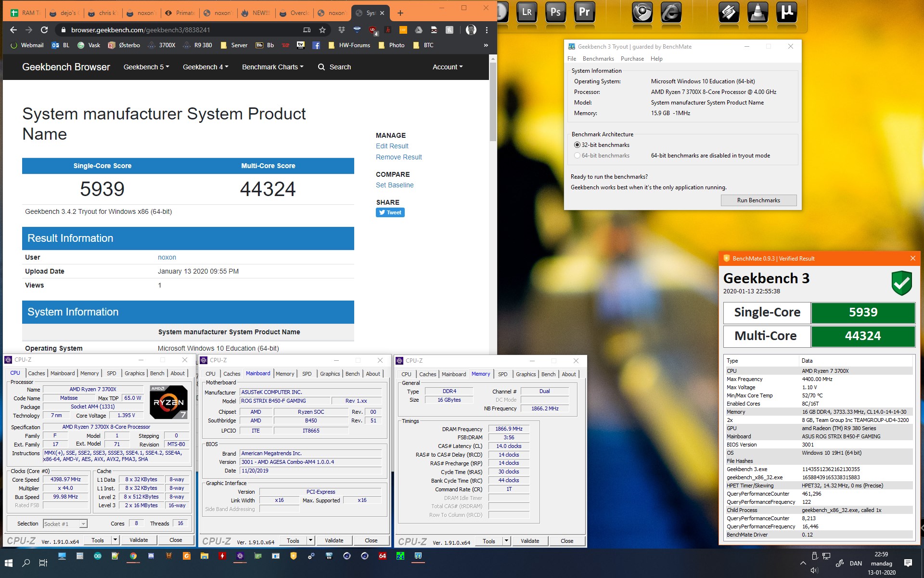924x578 pixels.
Task: Select the 32-bit benchmarks radio button
Action: coord(577,145)
